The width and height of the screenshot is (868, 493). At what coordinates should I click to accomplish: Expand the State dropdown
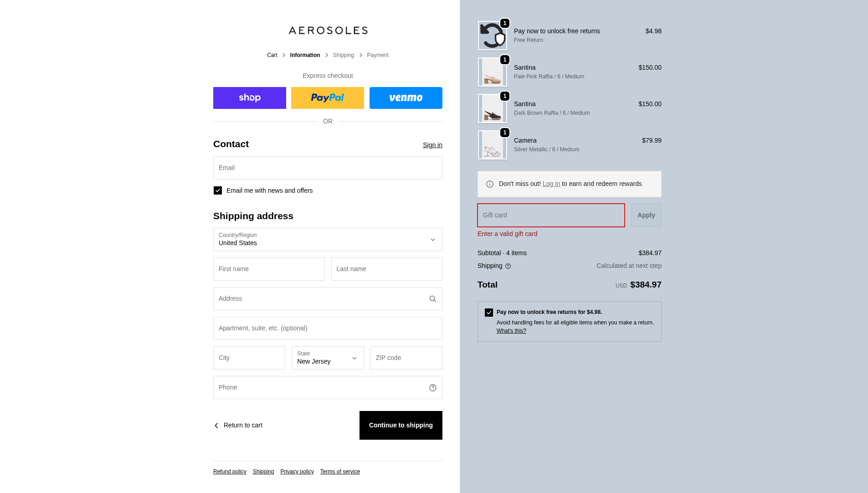pyautogui.click(x=328, y=358)
